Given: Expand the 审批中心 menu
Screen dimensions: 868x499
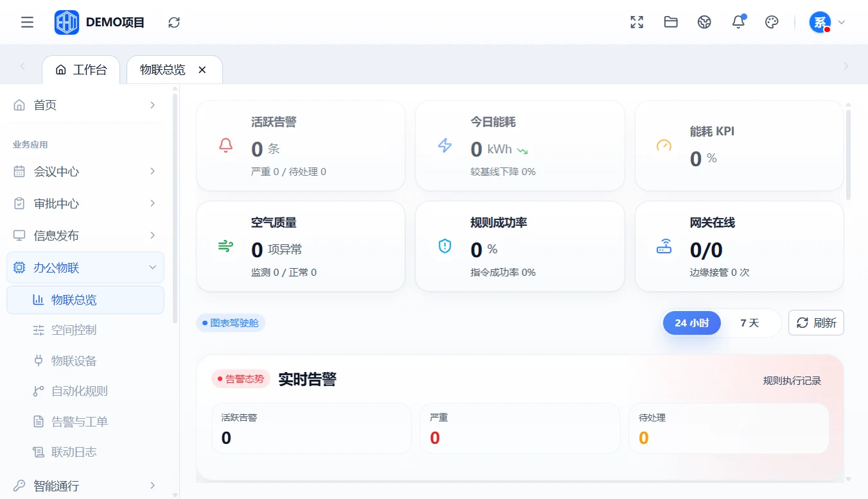Looking at the screenshot, I should click(x=85, y=203).
